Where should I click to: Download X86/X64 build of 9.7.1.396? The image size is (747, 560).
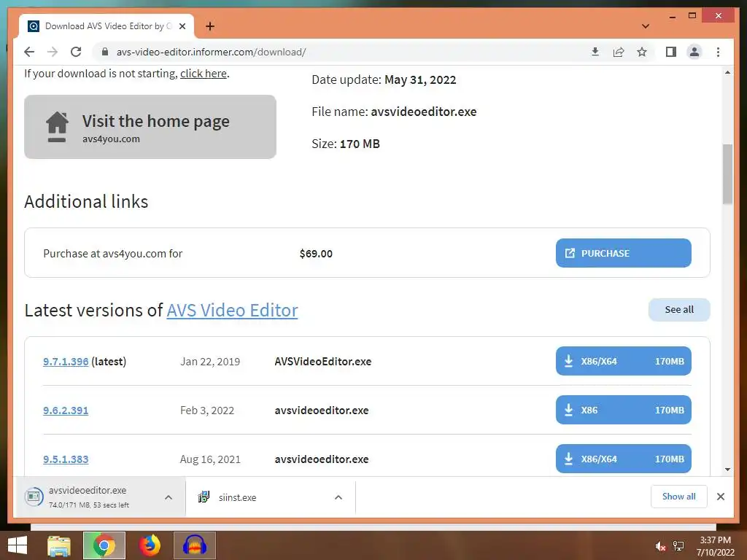point(623,361)
